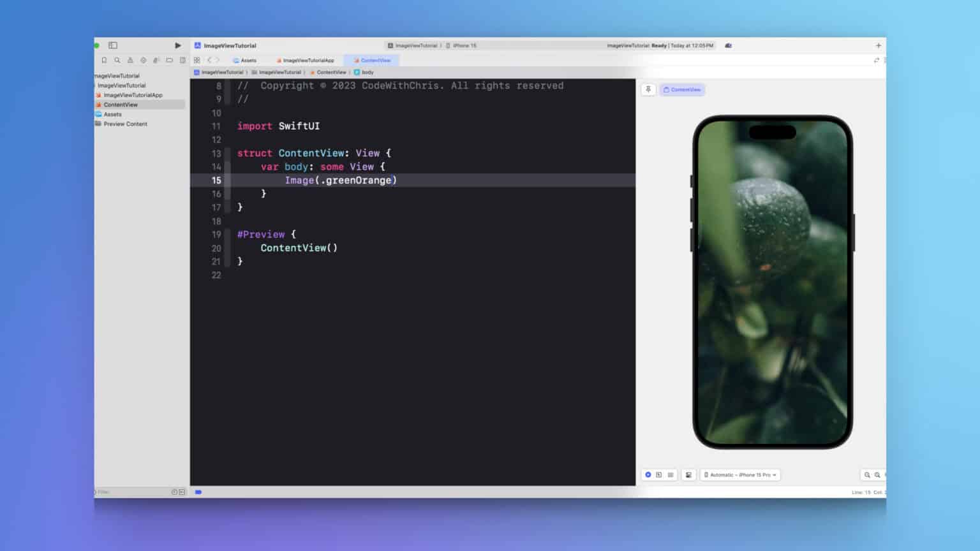Image resolution: width=980 pixels, height=551 pixels.
Task: Select the ContentView preview button
Action: tap(682, 89)
